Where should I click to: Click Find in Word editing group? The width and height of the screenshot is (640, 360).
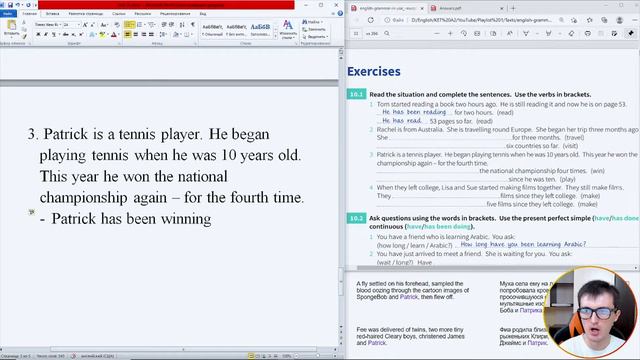click(313, 22)
